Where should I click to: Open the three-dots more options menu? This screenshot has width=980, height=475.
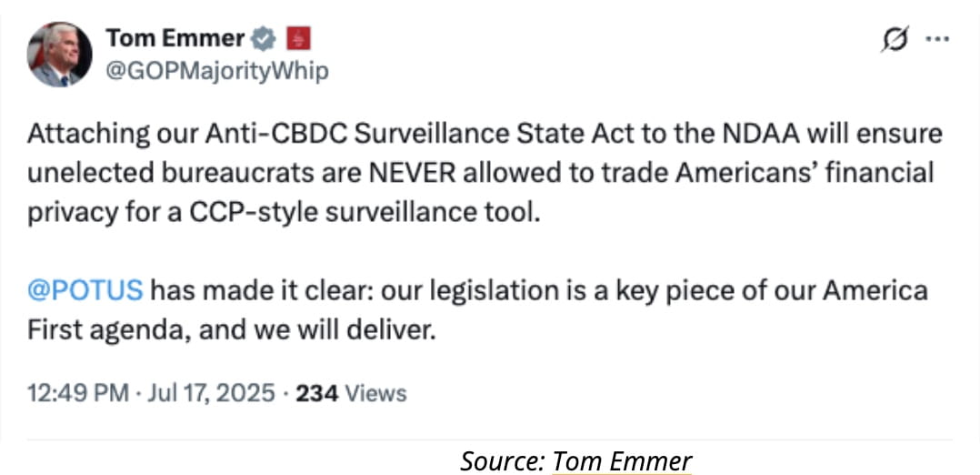(937, 39)
